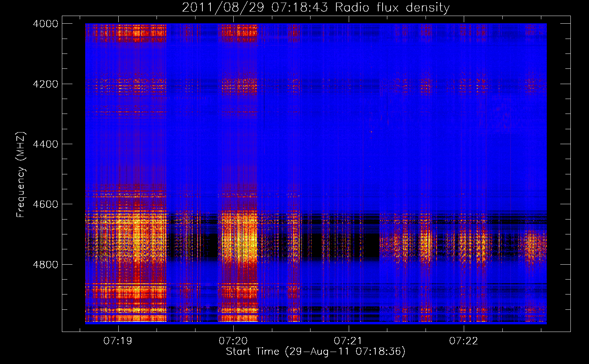Viewport: 589px width, 364px height.
Task: Click the "Frequency (MHZ)" axis label
Action: (21, 175)
